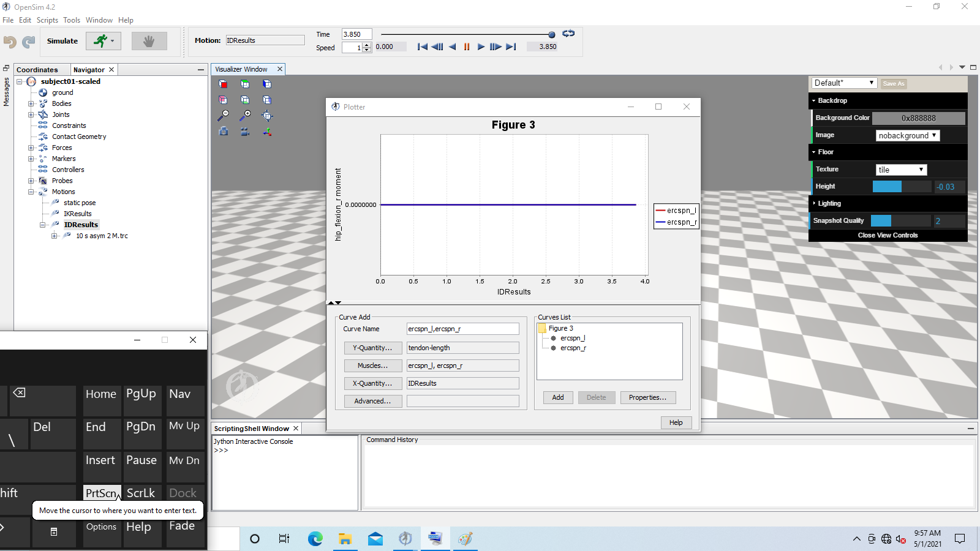980x551 pixels.
Task: Open the Mail app from taskbar
Action: pos(375,539)
